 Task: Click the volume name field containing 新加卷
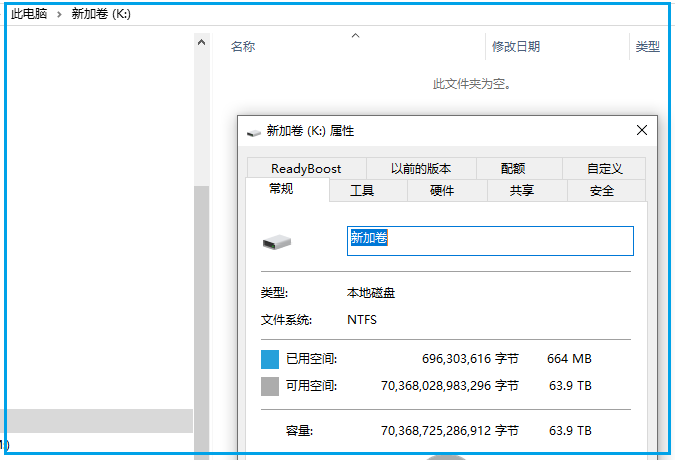490,241
